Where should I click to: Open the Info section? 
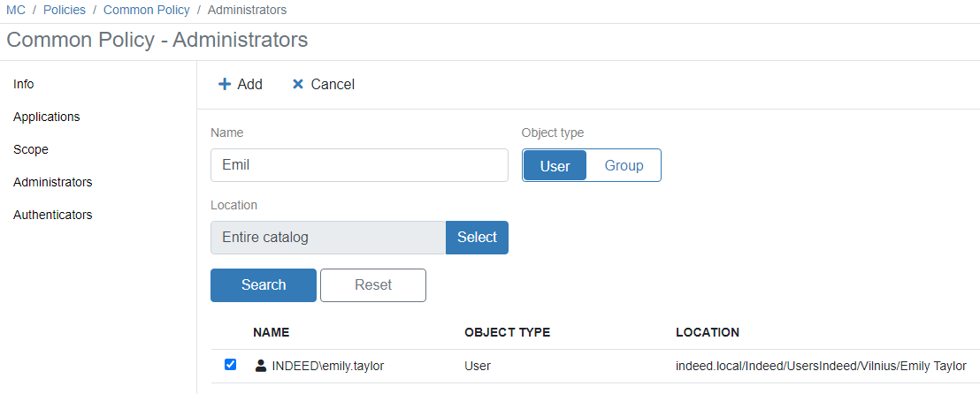pyautogui.click(x=24, y=84)
